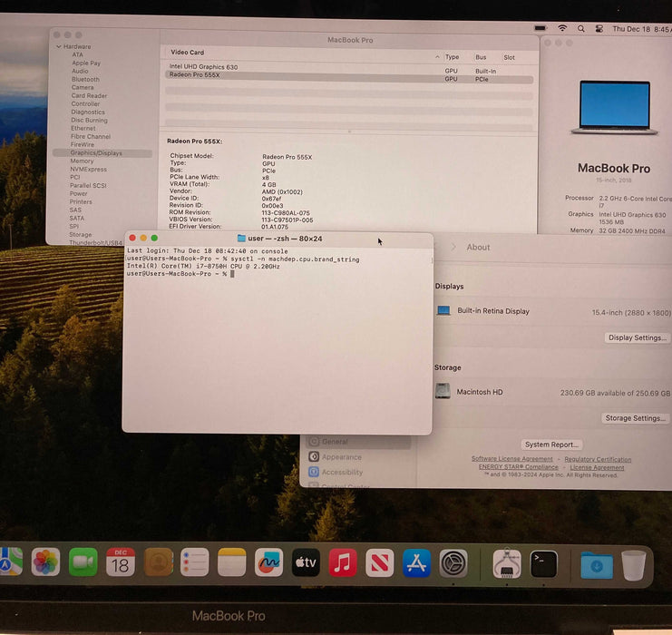Click the MacBook Pro laptop image
This screenshot has width=672, height=635.
click(614, 107)
